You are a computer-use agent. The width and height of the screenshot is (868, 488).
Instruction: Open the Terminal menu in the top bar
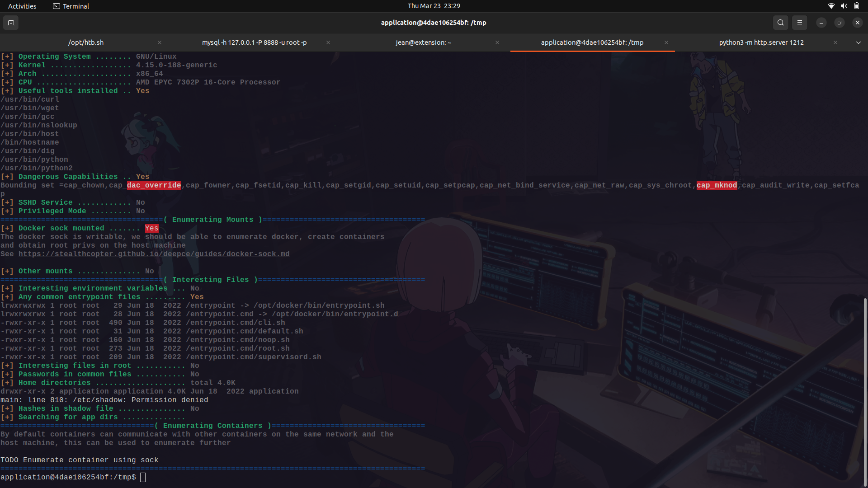71,6
